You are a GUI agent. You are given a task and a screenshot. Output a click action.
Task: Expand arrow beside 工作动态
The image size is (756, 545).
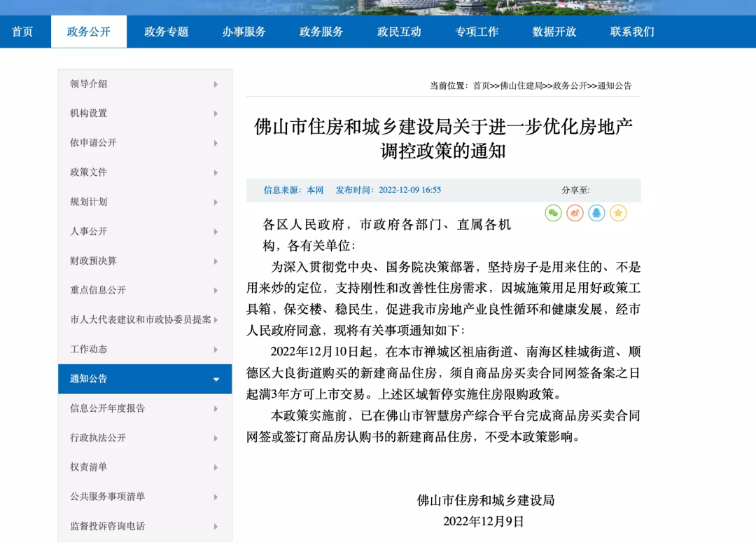216,349
